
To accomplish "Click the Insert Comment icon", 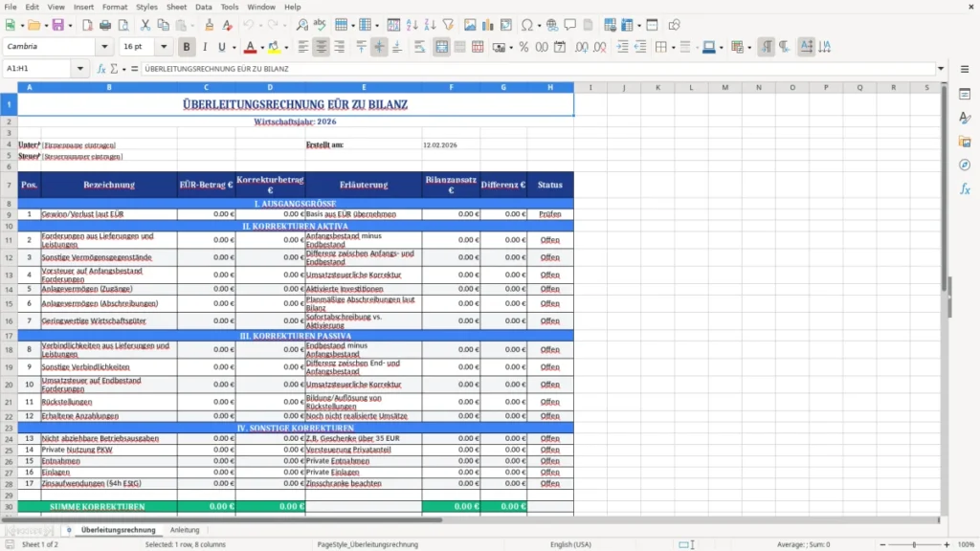I will (570, 25).
